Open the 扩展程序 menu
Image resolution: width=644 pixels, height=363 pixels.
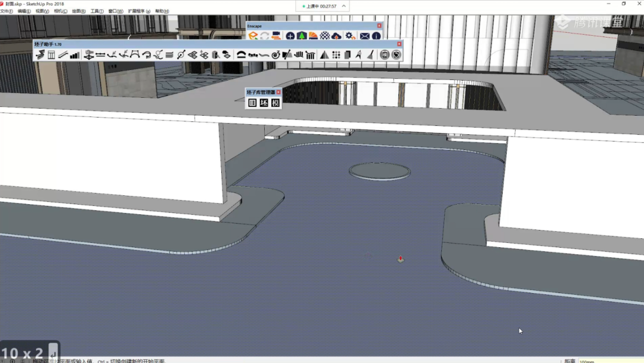pyautogui.click(x=139, y=11)
